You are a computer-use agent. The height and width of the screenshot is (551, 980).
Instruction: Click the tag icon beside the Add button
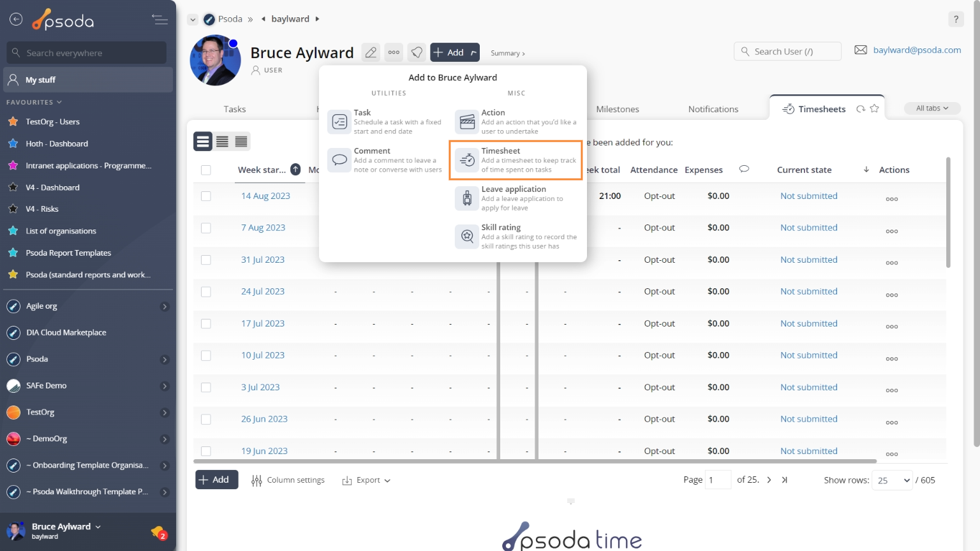[417, 52]
